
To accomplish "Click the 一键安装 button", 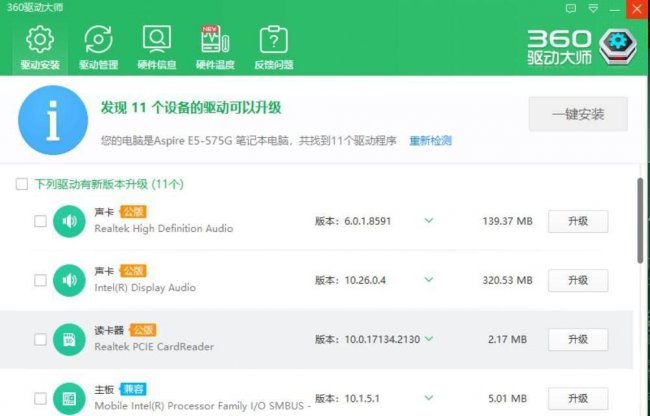I will click(x=578, y=114).
